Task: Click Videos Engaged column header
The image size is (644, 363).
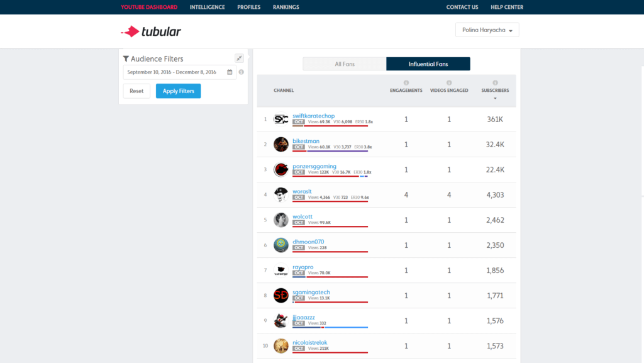Action: (449, 91)
